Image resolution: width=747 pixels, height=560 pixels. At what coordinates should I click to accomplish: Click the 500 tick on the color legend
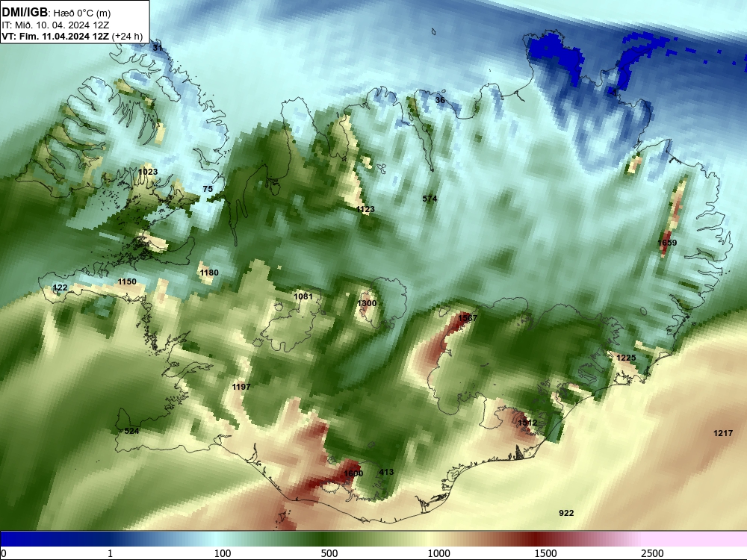click(x=329, y=553)
